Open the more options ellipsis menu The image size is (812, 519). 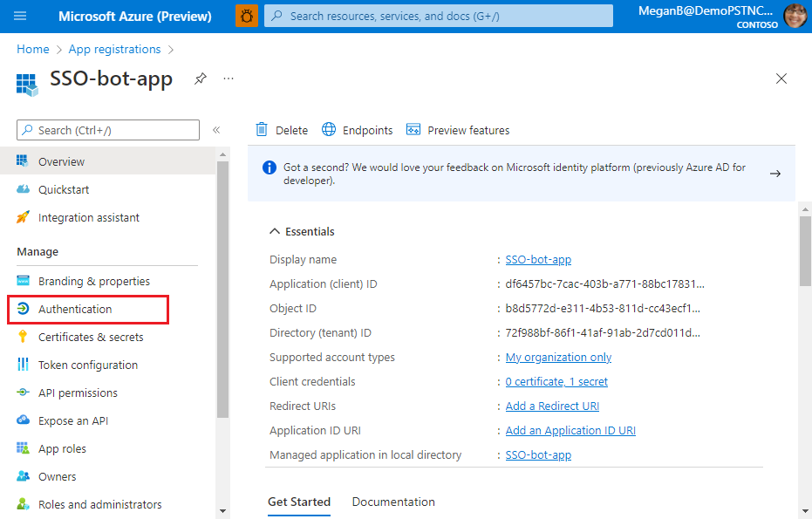coord(227,79)
